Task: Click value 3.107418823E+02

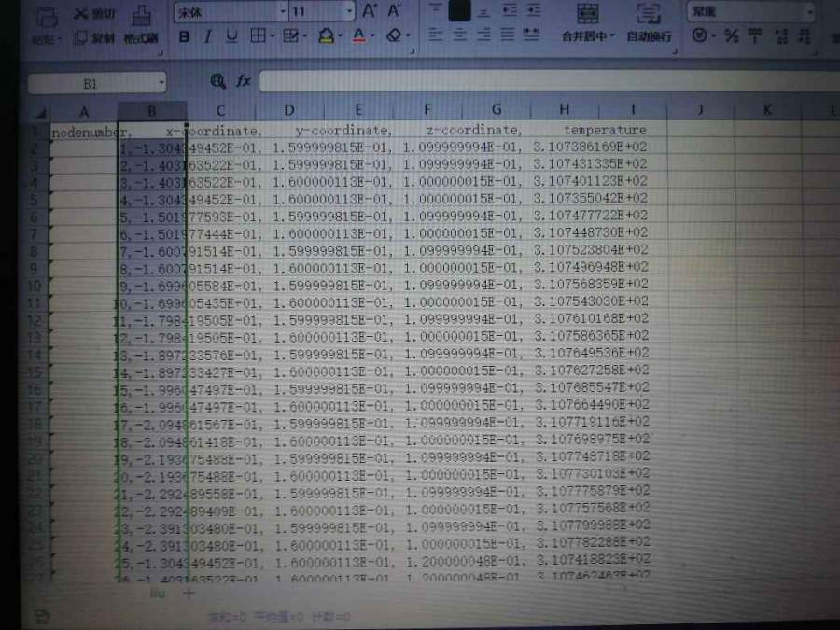Action: tap(594, 559)
